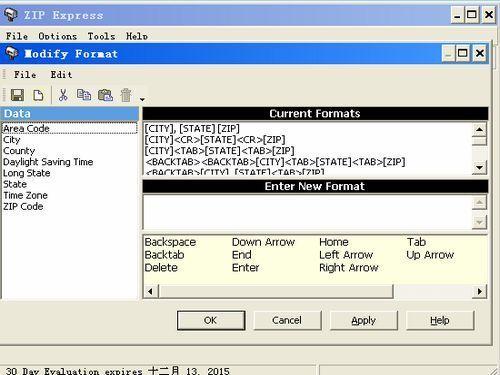Screen dimensions: 500x375
Task: Select Daylight Saving Time in Data list
Action: click(48, 162)
